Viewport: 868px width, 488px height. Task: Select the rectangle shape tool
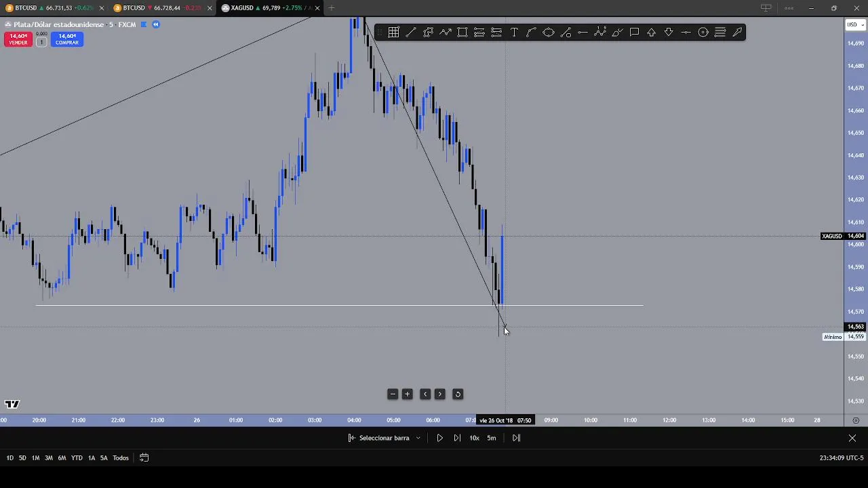click(462, 32)
